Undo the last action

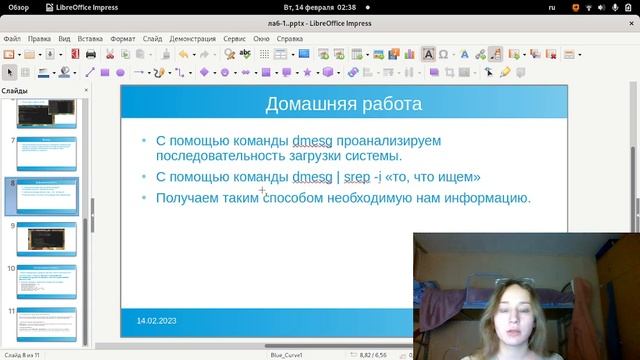(x=184, y=54)
